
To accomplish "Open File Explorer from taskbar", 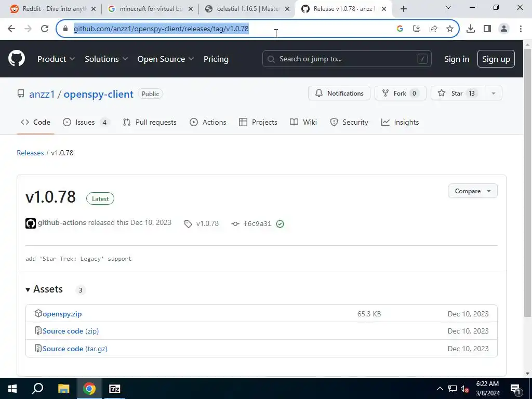I will (63, 389).
